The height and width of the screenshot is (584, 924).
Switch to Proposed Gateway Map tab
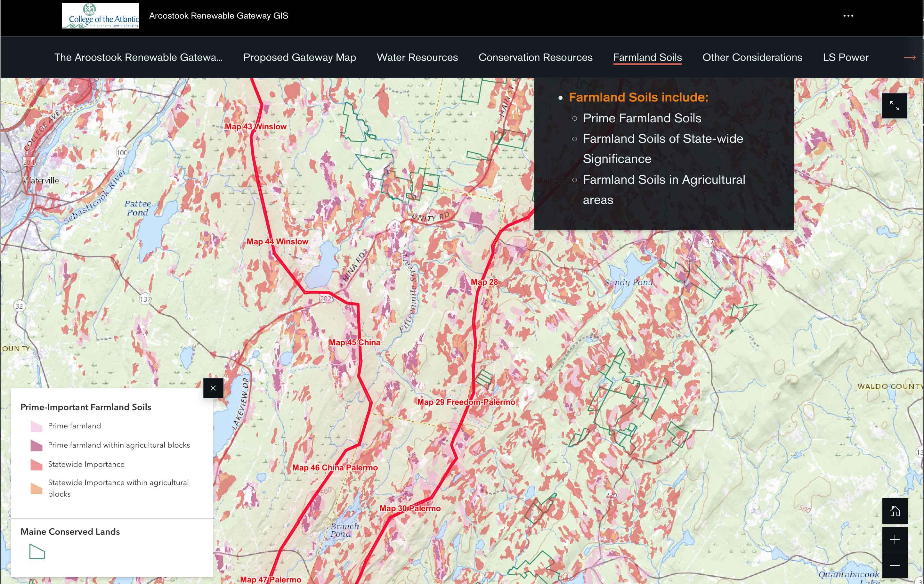[300, 57]
